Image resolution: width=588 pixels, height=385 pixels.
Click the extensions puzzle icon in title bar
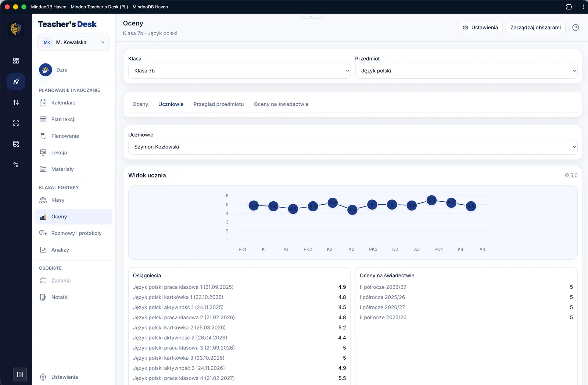tap(569, 7)
